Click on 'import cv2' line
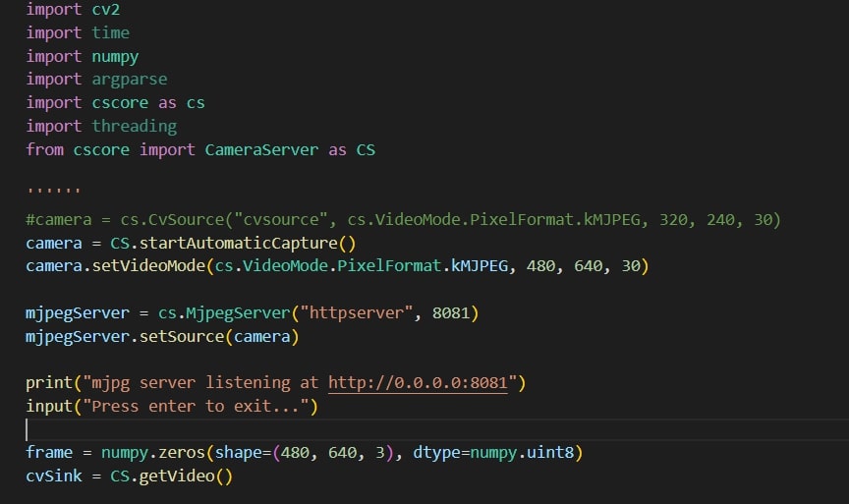Image resolution: width=849 pixels, height=504 pixels. pyautogui.click(x=73, y=10)
